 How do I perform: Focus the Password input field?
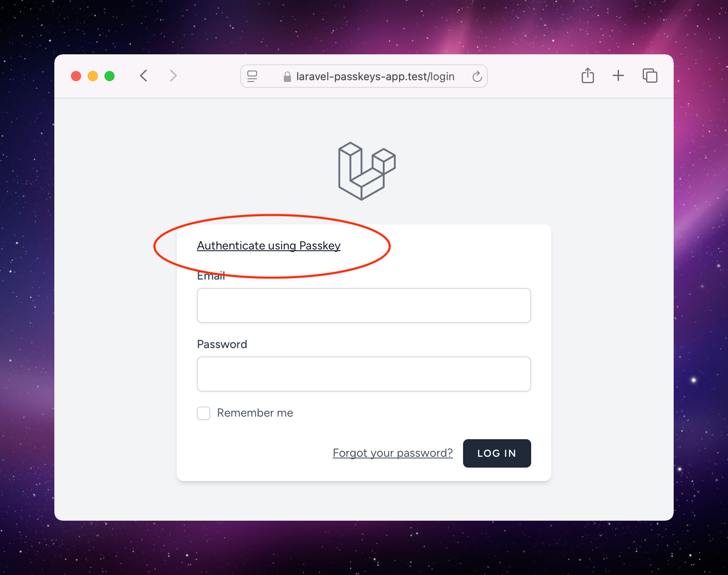[364, 374]
